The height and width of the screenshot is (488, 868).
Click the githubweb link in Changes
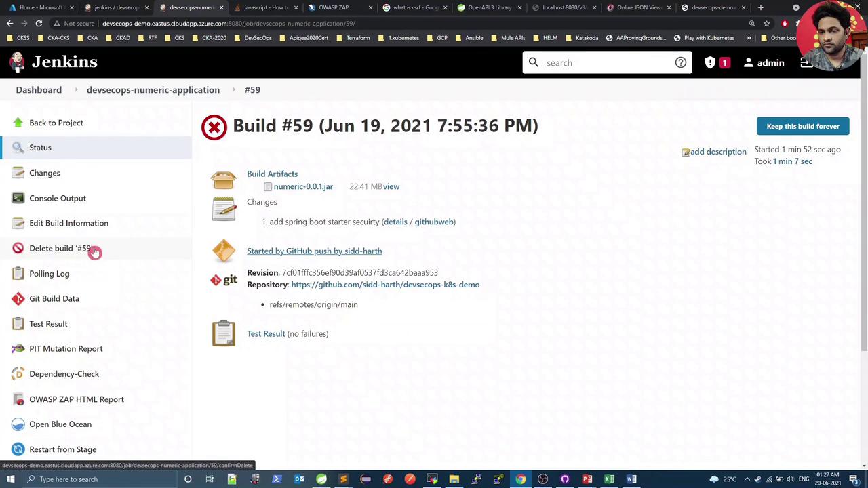(434, 222)
